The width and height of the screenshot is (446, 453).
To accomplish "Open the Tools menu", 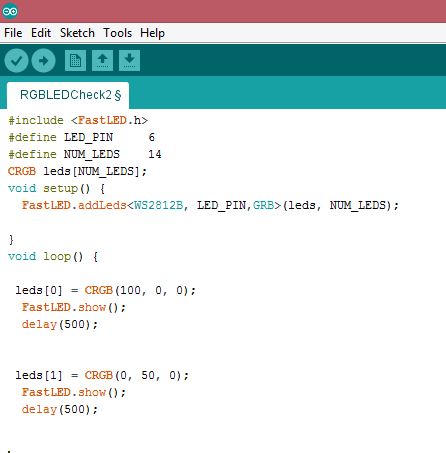I will point(118,33).
